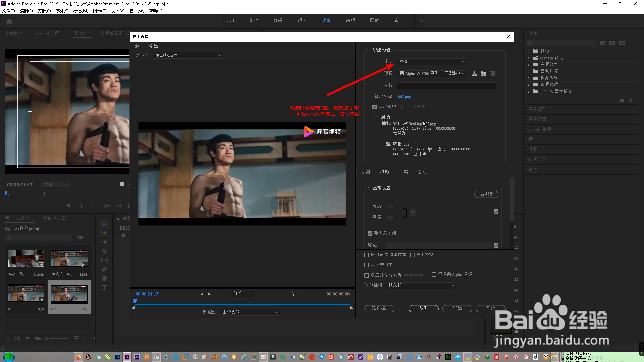Open the 时间插值 帧采样 dropdown
644x362 pixels.
click(421, 285)
